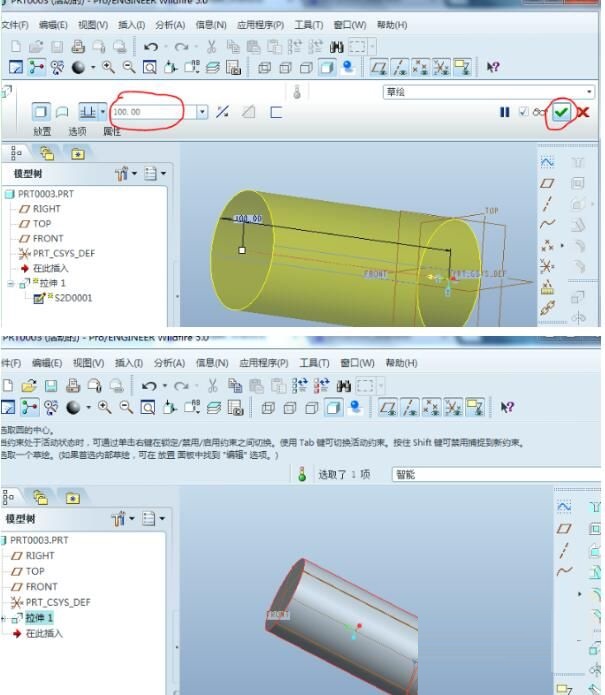605x695 pixels.
Task: Open the 选项 dashboard tab
Action: [x=76, y=131]
